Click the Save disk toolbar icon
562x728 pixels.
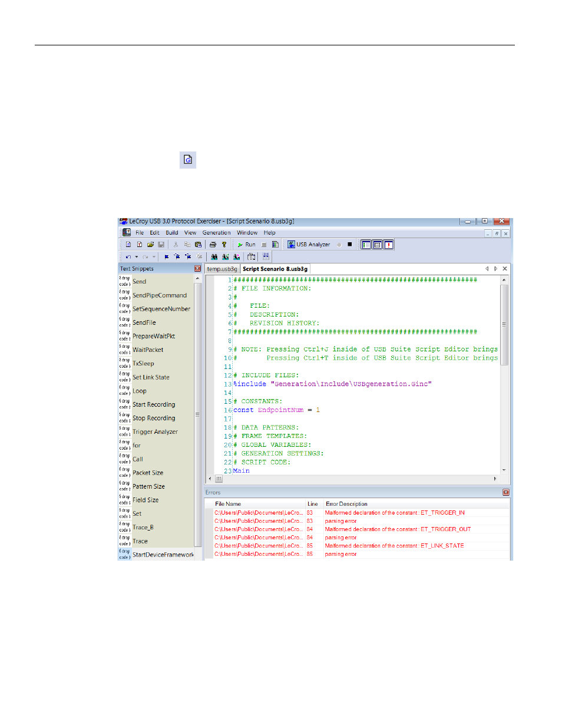pyautogui.click(x=161, y=245)
